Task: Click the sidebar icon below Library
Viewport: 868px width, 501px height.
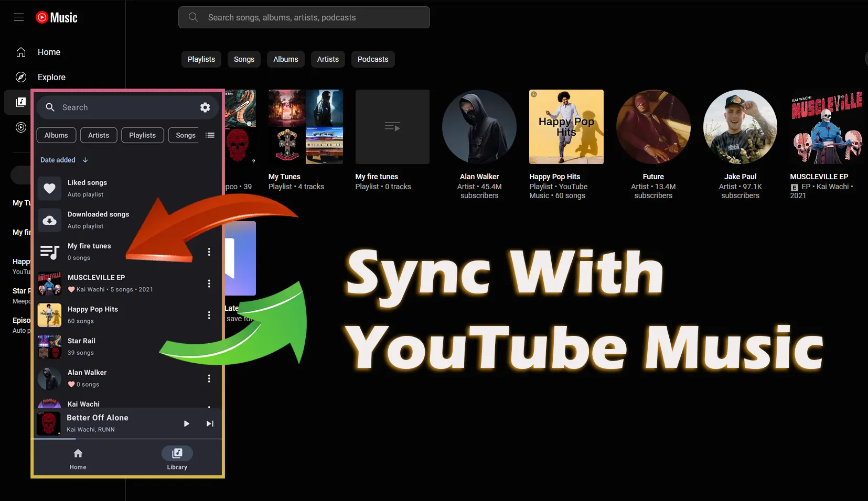Action: 21,127
